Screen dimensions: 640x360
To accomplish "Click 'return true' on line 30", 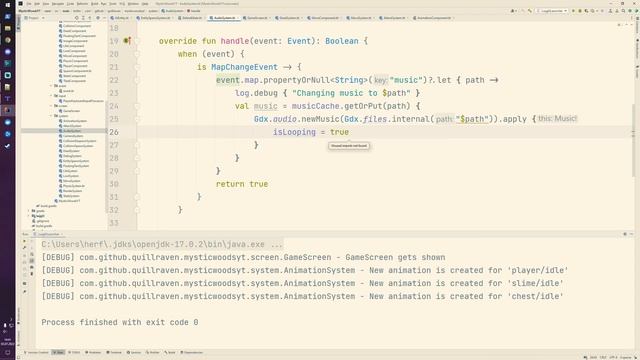I will 242,184.
